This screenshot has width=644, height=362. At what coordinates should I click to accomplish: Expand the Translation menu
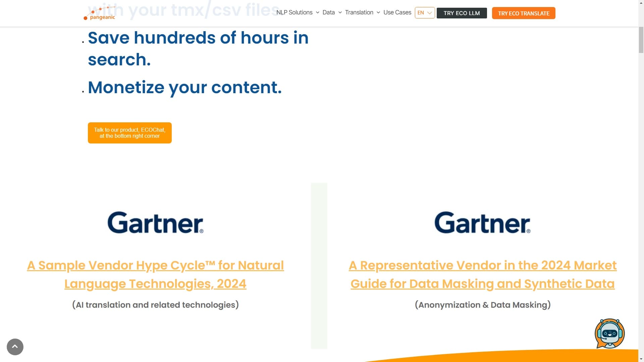362,12
